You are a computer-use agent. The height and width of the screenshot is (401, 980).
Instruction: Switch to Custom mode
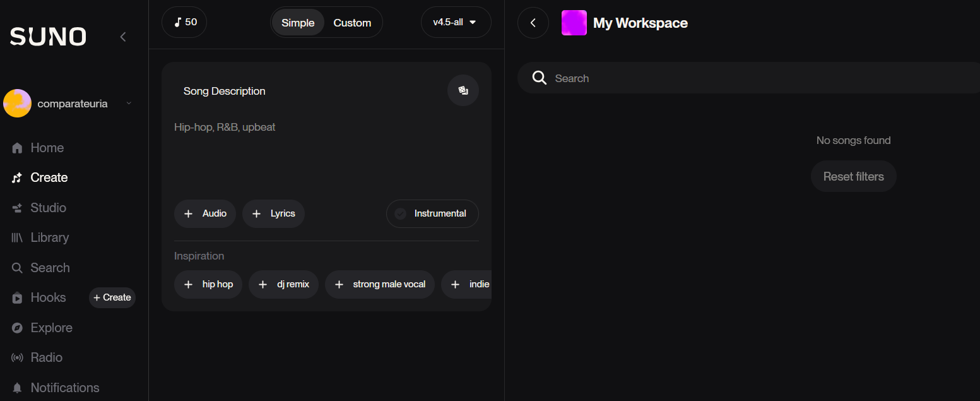tap(352, 23)
